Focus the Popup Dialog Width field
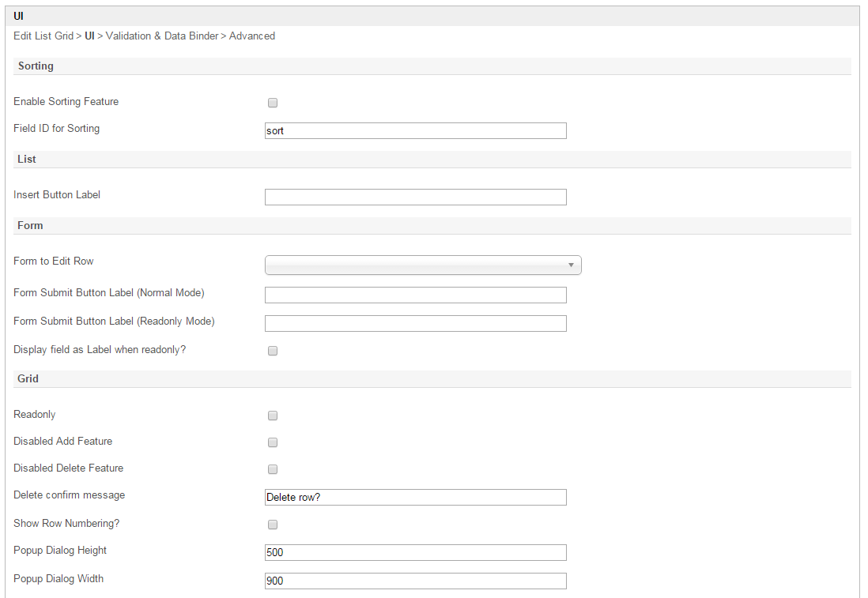The width and height of the screenshot is (868, 598). (415, 581)
